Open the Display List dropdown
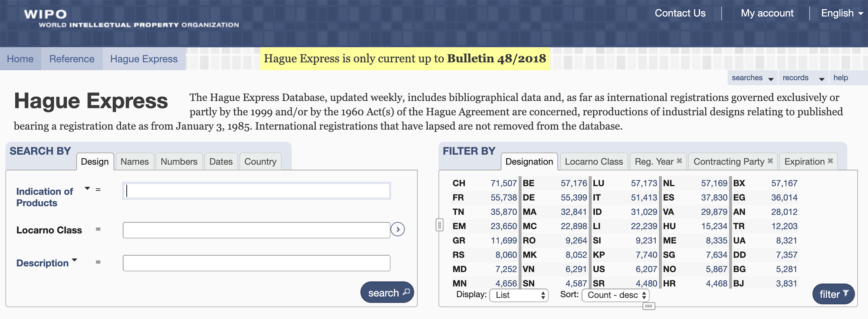This screenshot has width=868, height=319. (519, 295)
